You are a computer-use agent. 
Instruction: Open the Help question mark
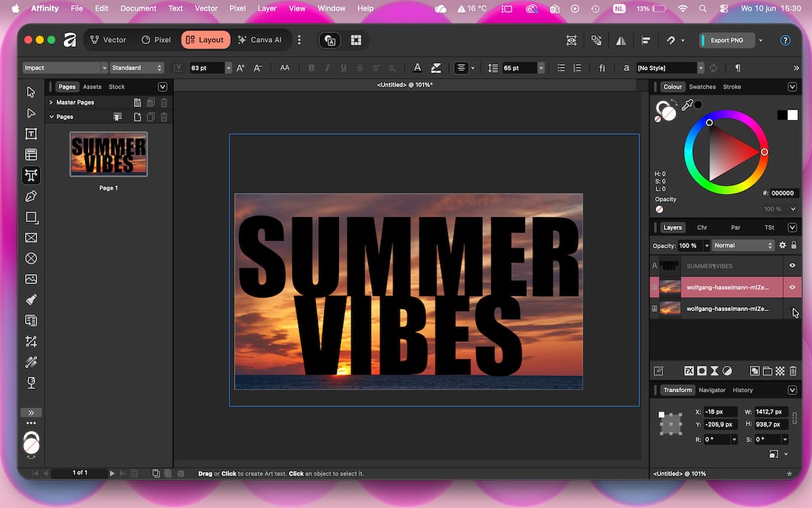(x=786, y=41)
